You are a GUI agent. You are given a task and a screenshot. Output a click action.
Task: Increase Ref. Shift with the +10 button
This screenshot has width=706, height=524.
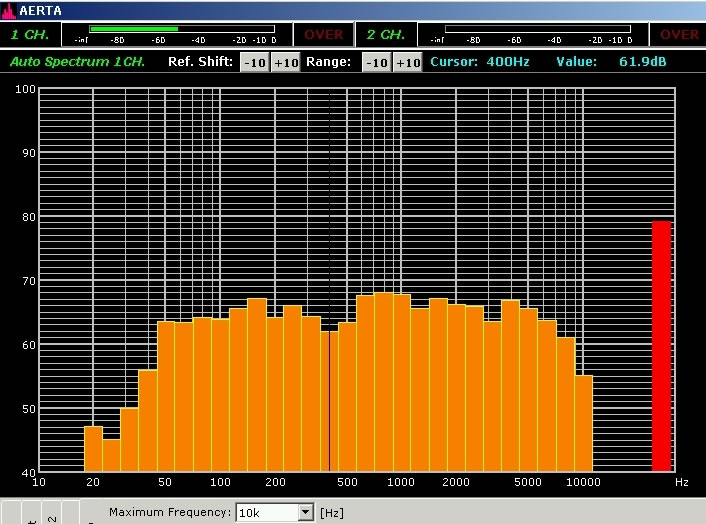click(x=286, y=62)
